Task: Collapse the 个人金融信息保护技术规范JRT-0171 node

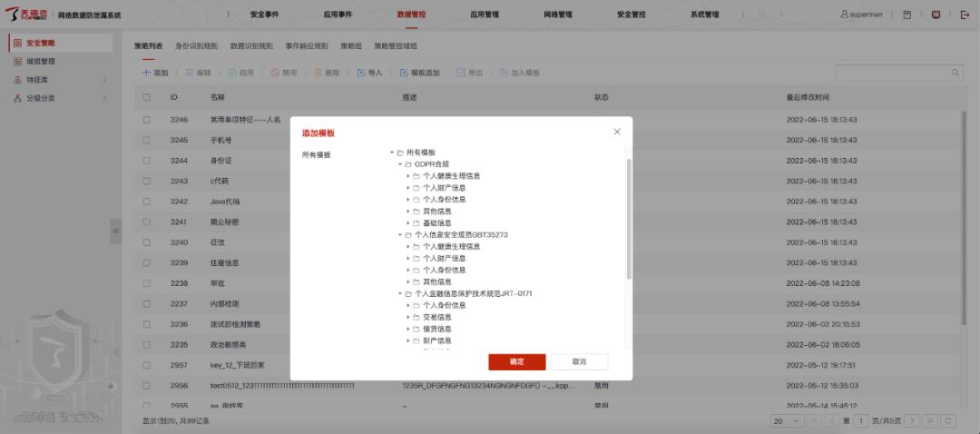Action: tap(400, 293)
